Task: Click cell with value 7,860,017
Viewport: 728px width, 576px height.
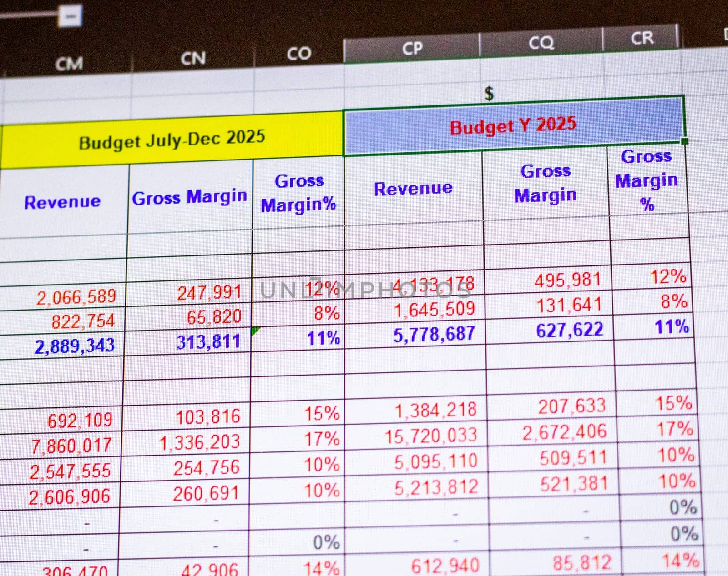Action: tap(60, 446)
